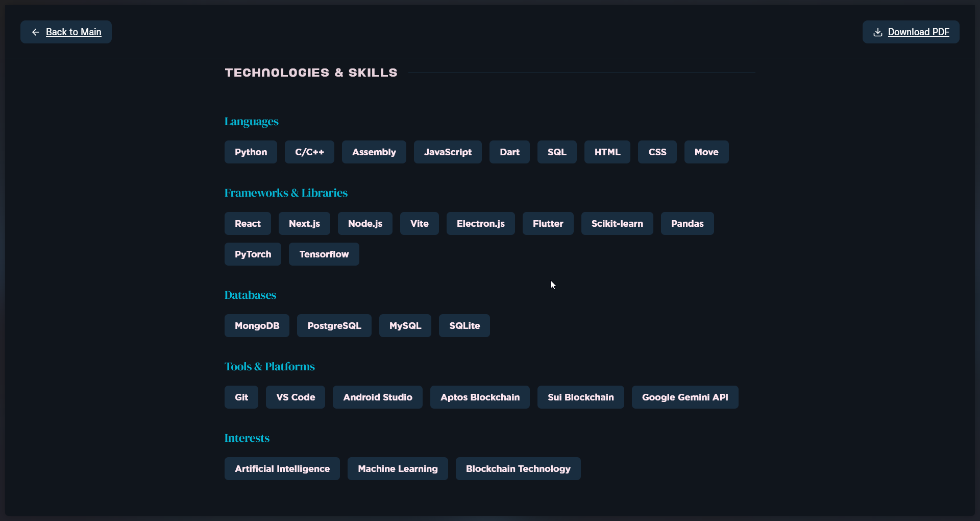Select the SQLite tag
This screenshot has width=980, height=521.
(x=464, y=326)
